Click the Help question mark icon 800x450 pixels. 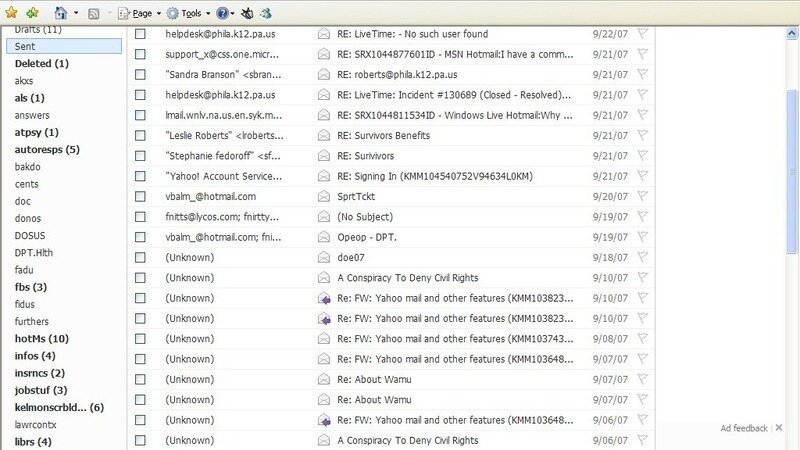[x=222, y=13]
